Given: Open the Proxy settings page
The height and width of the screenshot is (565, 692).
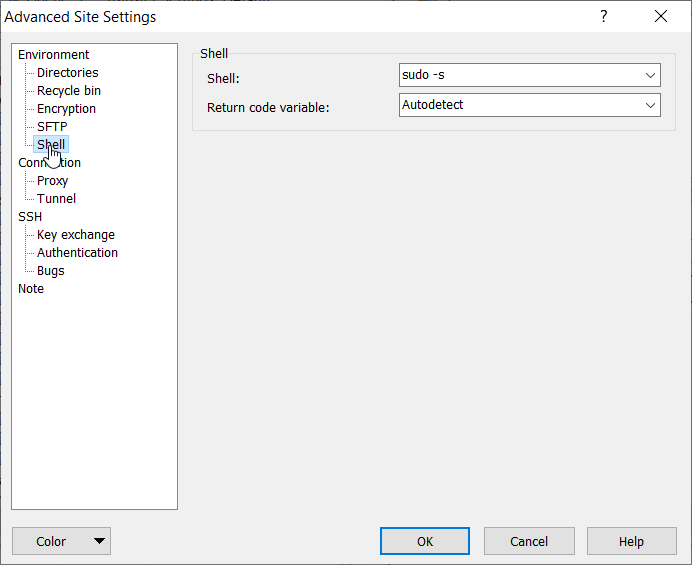Looking at the screenshot, I should coord(52,181).
